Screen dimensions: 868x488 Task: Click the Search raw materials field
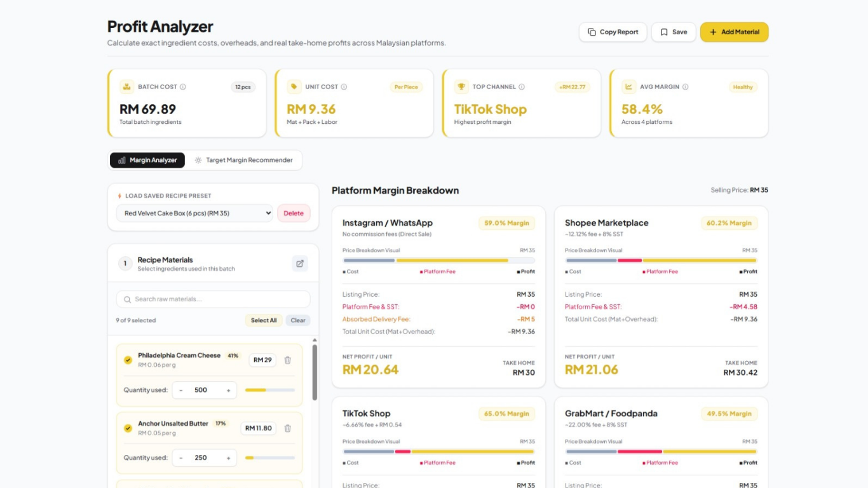point(213,299)
